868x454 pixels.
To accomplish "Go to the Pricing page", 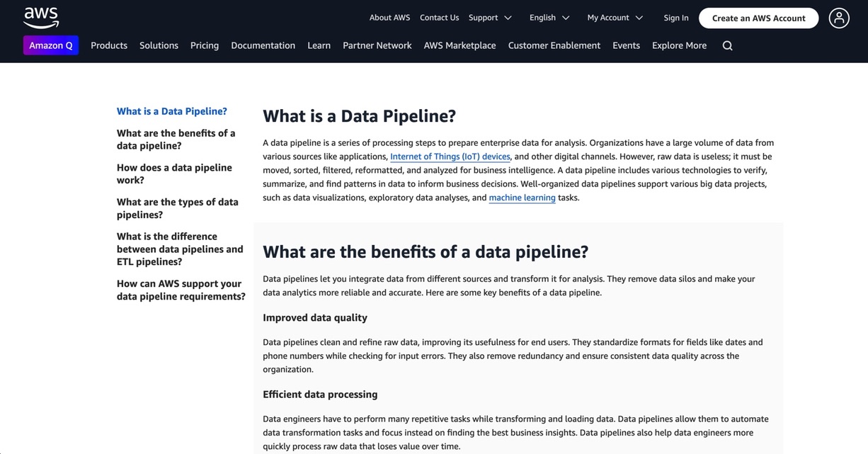I will [x=205, y=45].
